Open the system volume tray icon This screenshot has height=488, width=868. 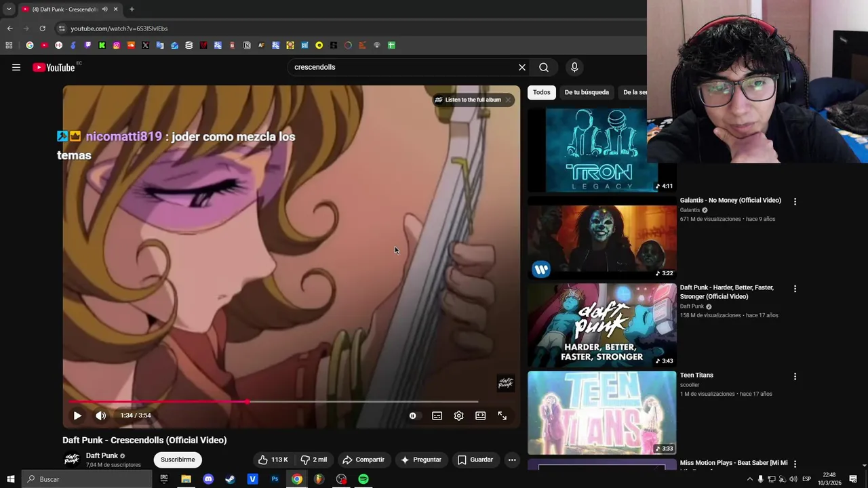point(793,479)
